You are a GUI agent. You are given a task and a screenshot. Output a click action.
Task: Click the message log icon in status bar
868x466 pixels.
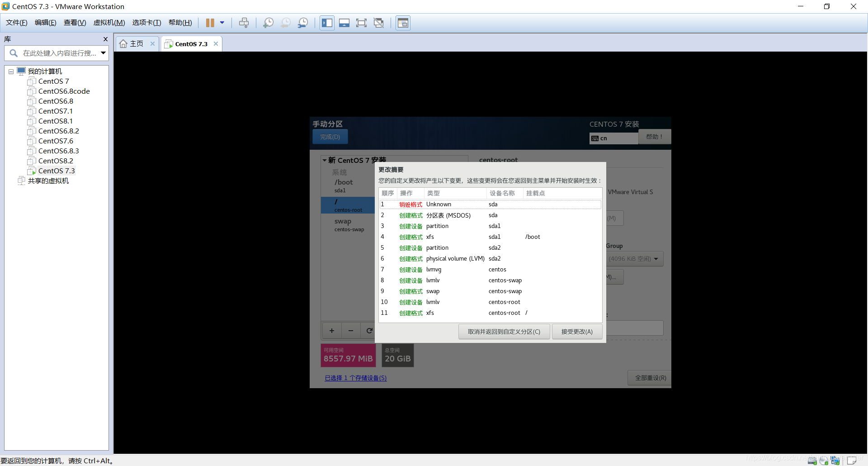tap(852, 461)
